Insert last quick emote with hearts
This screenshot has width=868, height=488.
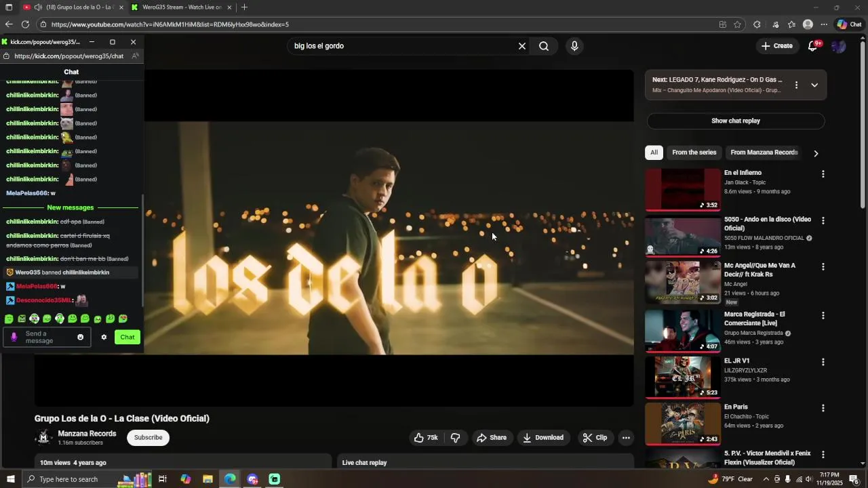click(123, 319)
